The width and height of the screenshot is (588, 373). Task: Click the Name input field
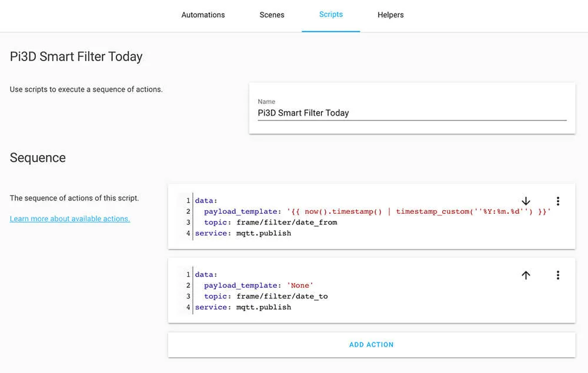[x=412, y=113]
